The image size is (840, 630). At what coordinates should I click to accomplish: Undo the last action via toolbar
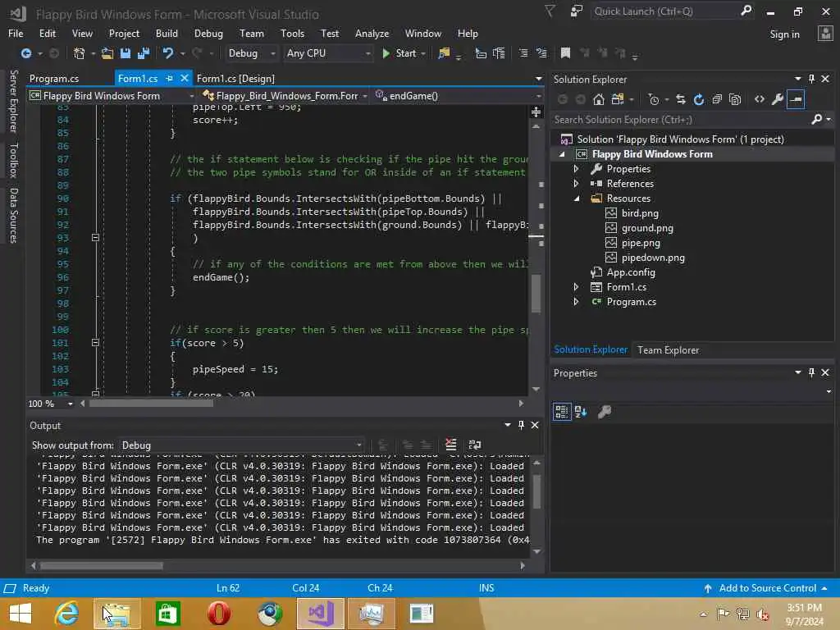click(x=168, y=53)
